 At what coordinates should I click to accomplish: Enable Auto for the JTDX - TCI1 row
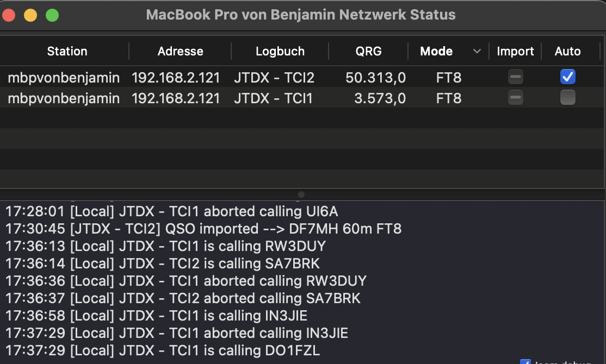pos(568,98)
